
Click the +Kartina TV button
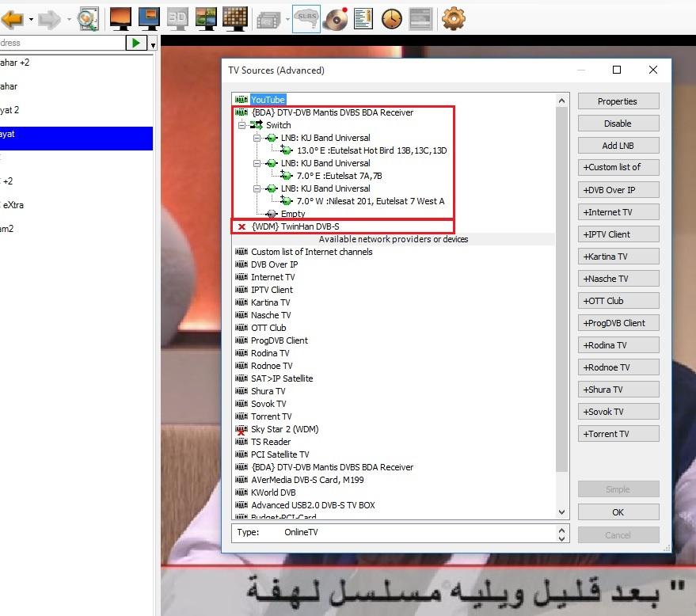(618, 257)
